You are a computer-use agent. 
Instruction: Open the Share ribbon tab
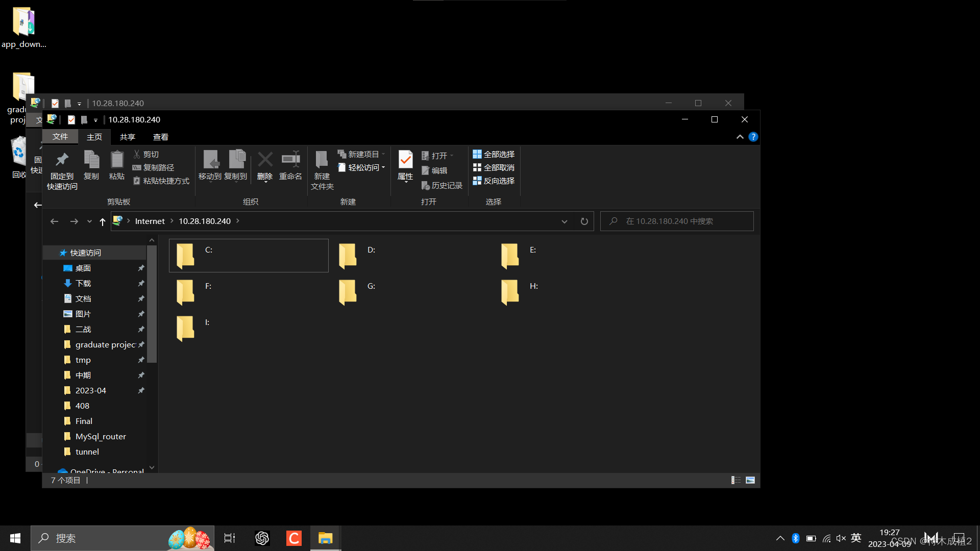(127, 137)
